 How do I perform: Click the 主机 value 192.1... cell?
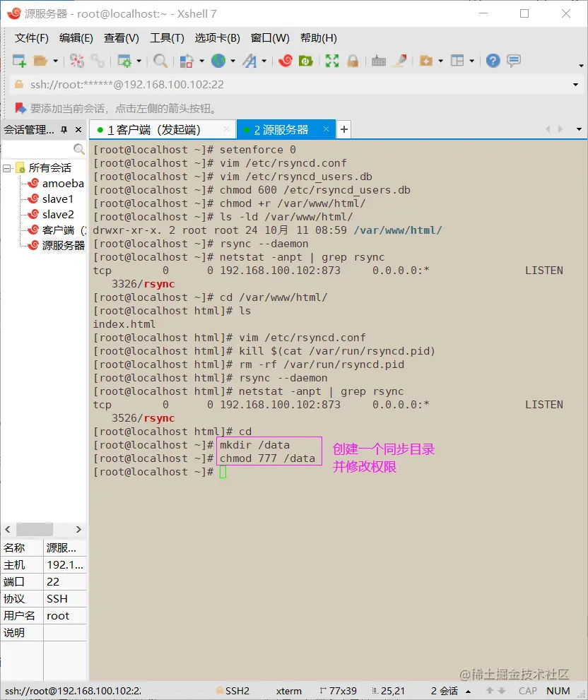pos(65,564)
